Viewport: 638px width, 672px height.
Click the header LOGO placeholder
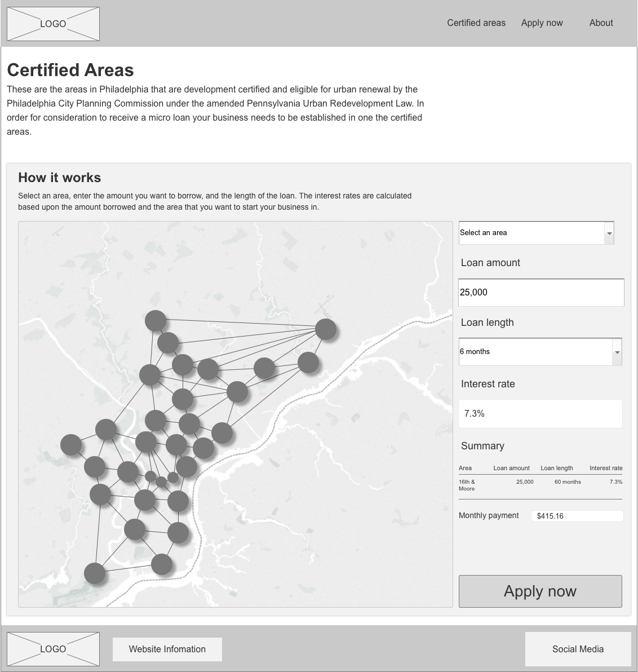(x=53, y=24)
